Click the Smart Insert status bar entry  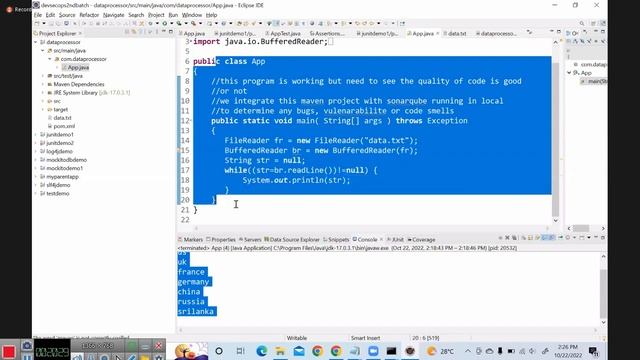tap(365, 338)
